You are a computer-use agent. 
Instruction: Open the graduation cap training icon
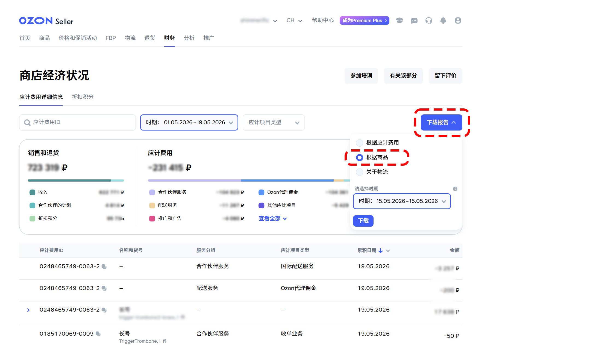click(x=400, y=20)
